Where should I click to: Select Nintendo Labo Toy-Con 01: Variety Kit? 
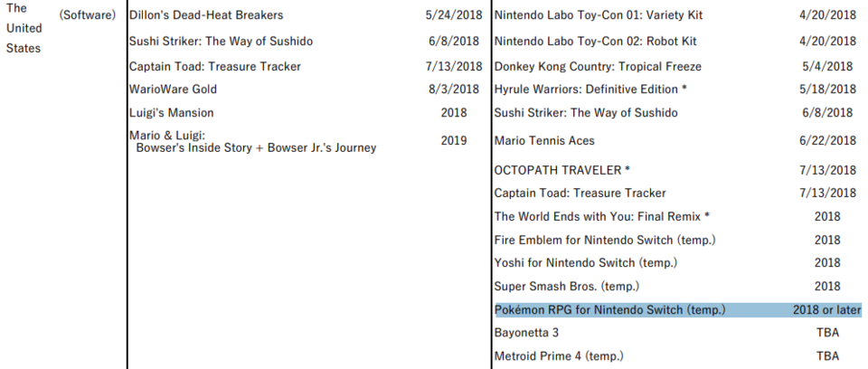pyautogui.click(x=599, y=15)
